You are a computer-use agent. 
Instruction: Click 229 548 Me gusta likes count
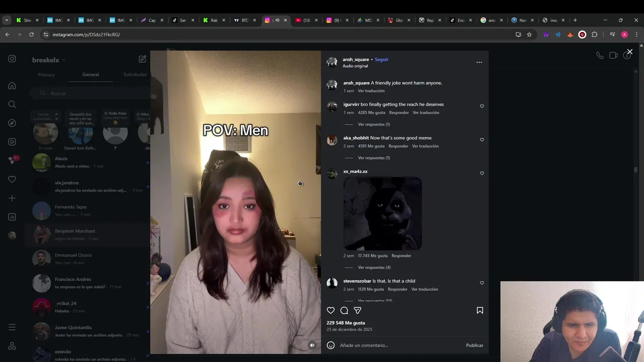(346, 323)
